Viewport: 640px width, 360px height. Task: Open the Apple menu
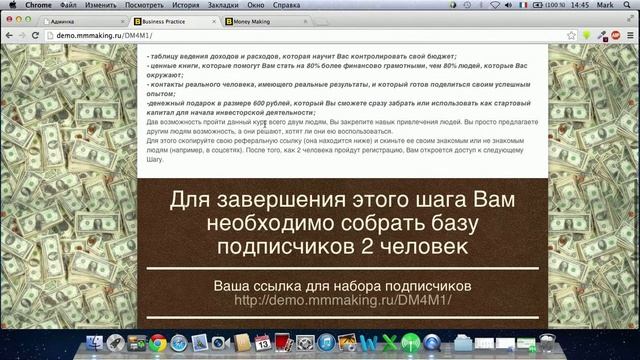(x=13, y=5)
